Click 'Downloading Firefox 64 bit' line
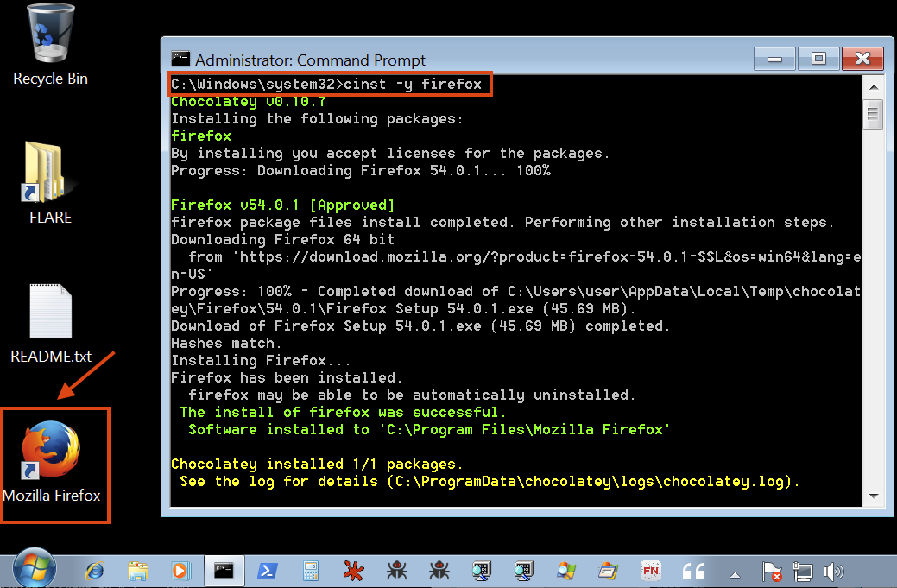This screenshot has height=588, width=897. tap(282, 240)
